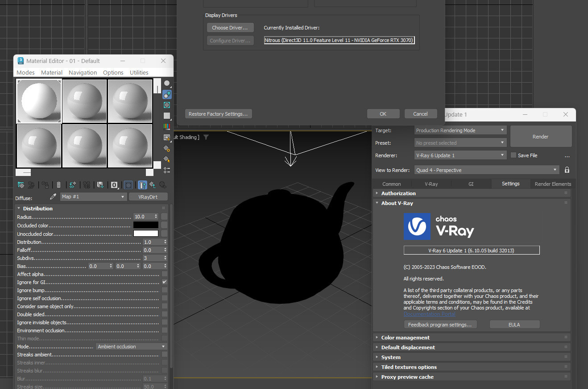Click the lock icon beside View to Render
Image resolution: width=588 pixels, height=389 pixels.
567,170
